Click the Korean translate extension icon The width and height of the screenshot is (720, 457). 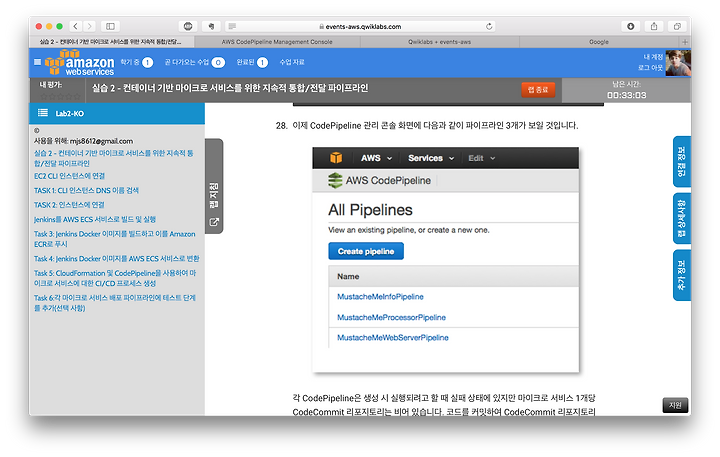pyautogui.click(x=212, y=26)
